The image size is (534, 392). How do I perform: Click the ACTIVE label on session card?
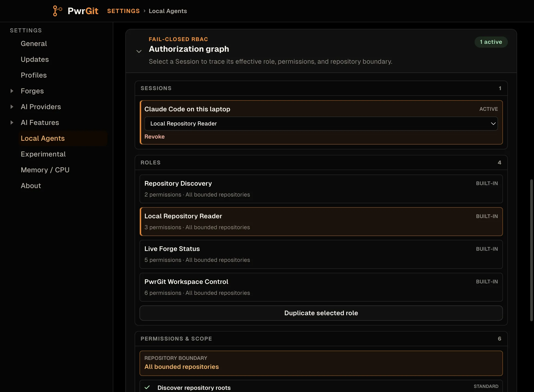489,109
